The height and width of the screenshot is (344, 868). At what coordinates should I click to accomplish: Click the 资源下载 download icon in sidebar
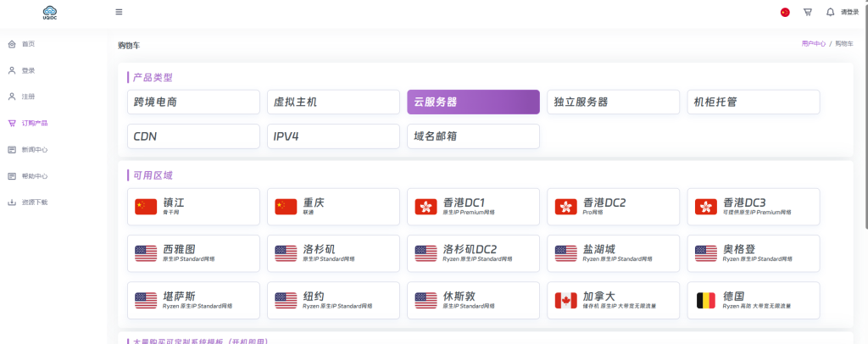[x=12, y=203]
